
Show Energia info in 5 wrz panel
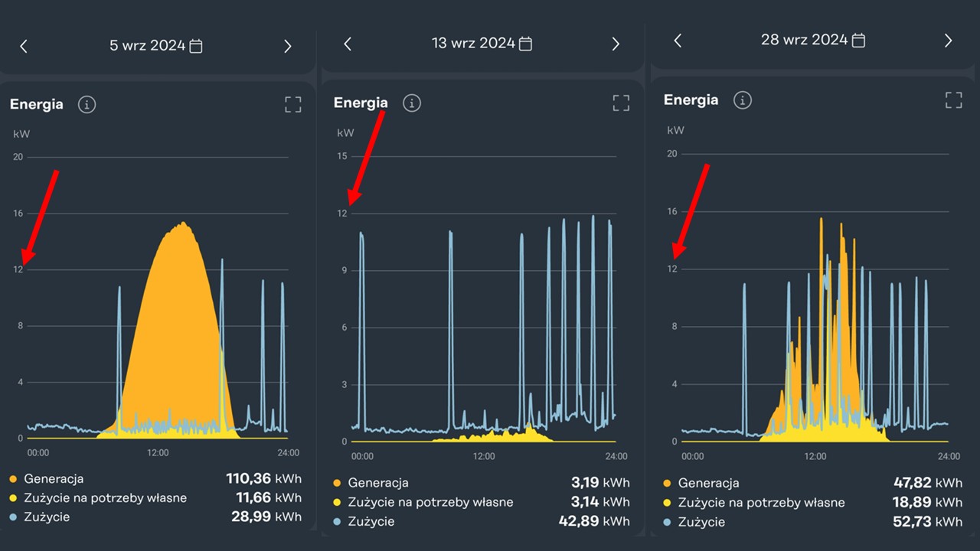pos(87,105)
